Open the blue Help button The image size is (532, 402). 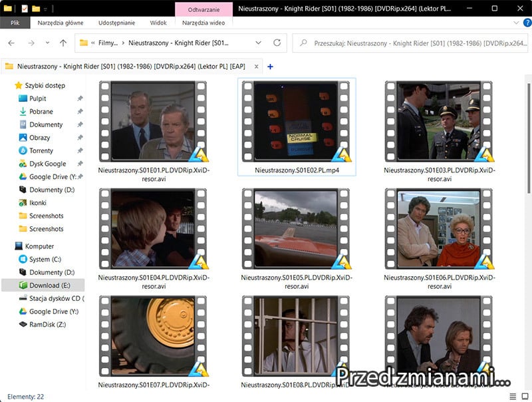tap(527, 23)
